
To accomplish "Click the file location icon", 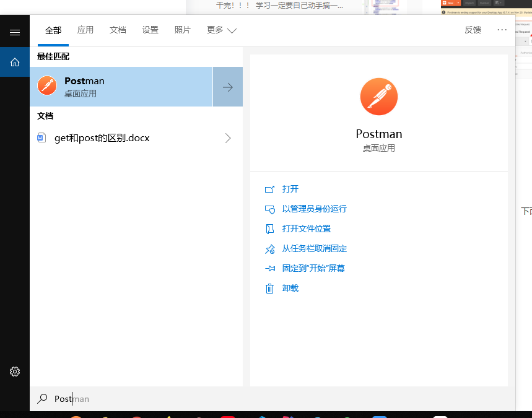I will tap(270, 229).
